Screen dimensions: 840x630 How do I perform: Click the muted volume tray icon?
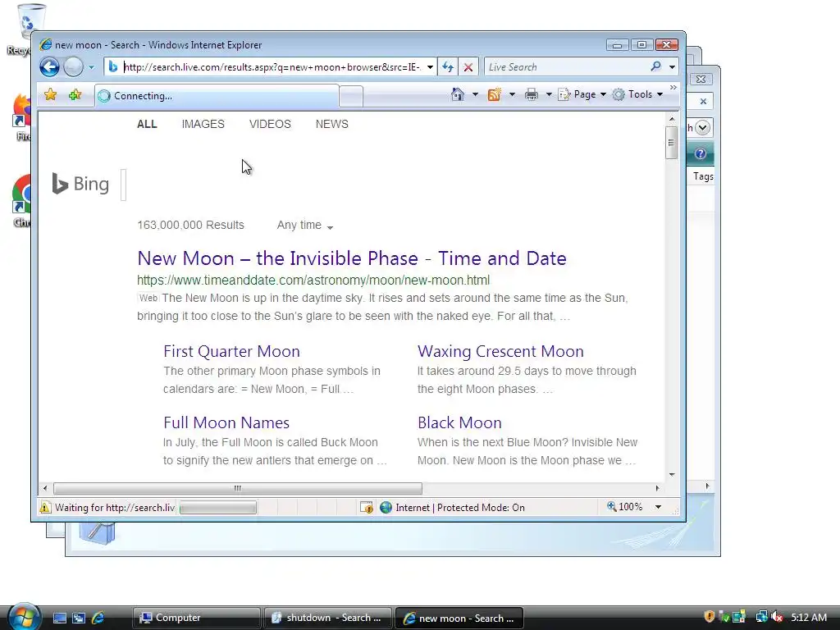pos(778,617)
